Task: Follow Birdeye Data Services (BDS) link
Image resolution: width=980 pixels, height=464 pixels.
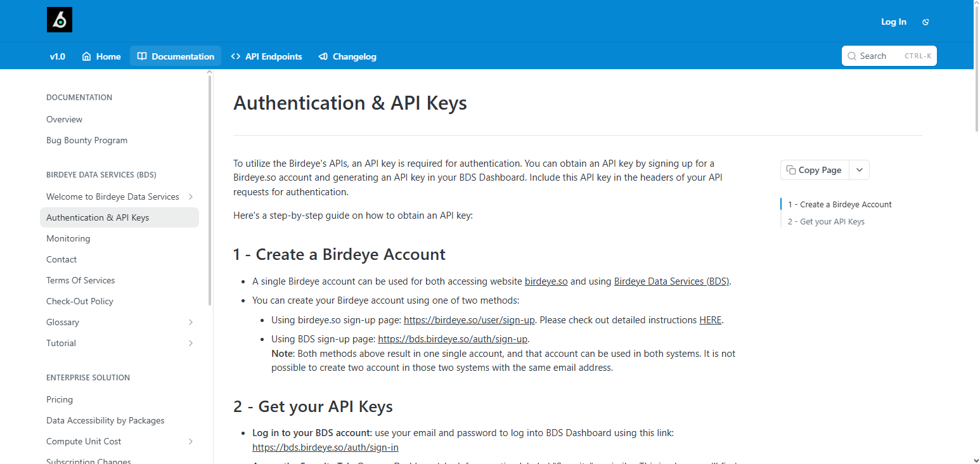Action: tap(672, 281)
